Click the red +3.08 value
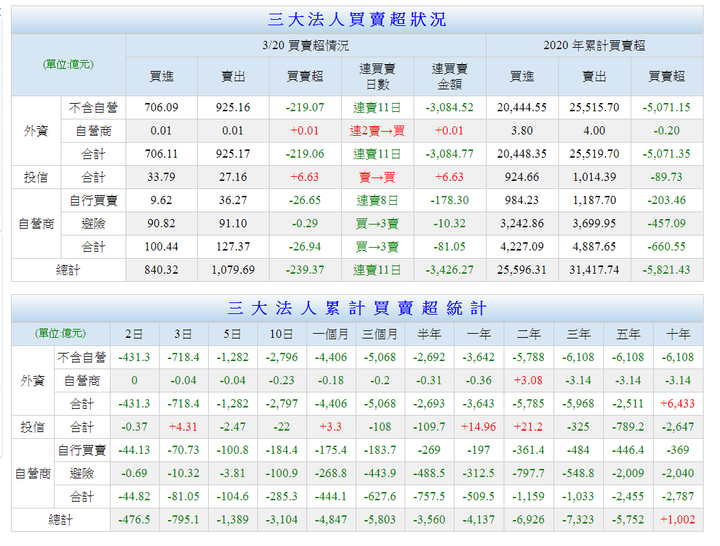The image size is (720, 546). tap(528, 380)
